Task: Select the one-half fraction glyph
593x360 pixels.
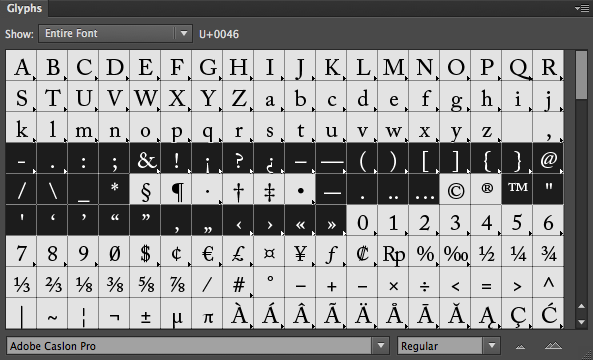Action: click(x=486, y=251)
